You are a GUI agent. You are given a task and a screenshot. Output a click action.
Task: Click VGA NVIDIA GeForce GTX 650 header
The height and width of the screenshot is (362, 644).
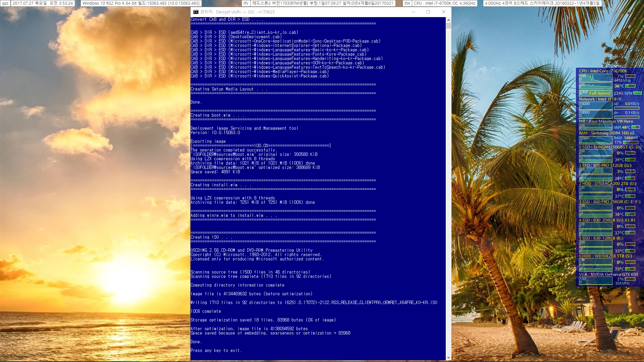pyautogui.click(x=608, y=274)
